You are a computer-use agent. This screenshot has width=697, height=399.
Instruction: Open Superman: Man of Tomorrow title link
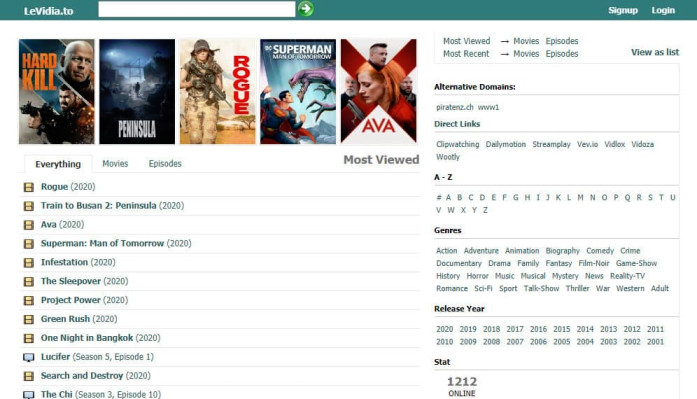(x=102, y=243)
